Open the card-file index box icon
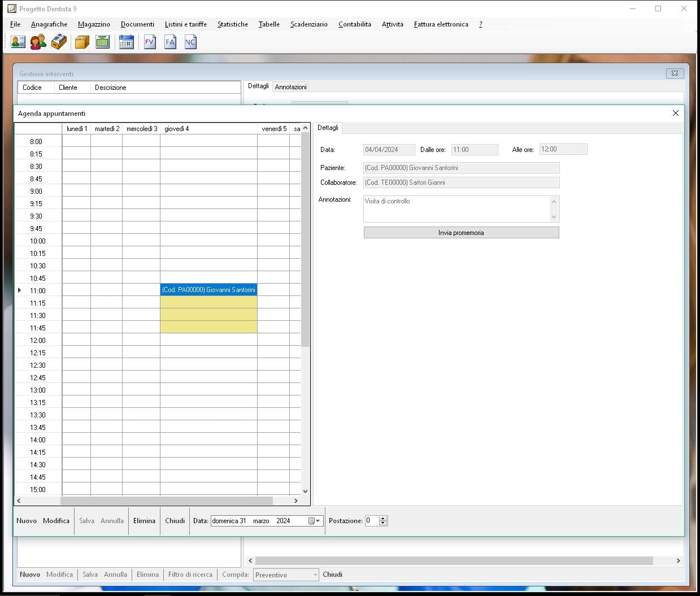The image size is (700, 596). 59,42
